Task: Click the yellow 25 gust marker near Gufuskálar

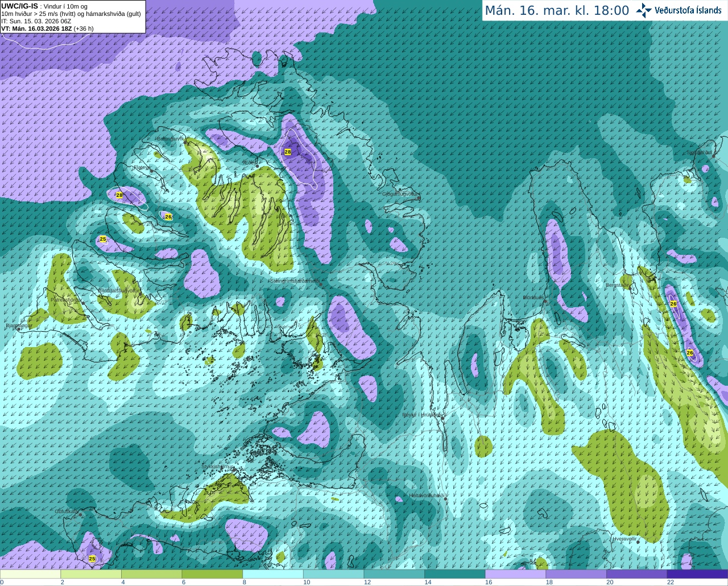Action: [x=92, y=559]
